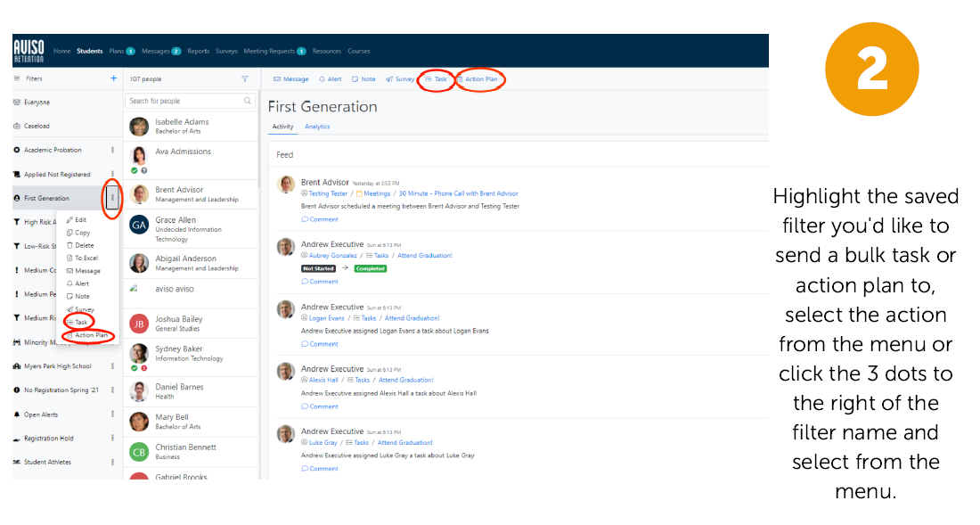This screenshot has width=980, height=525.
Task: Click the Not Started status badge
Action: (318, 269)
